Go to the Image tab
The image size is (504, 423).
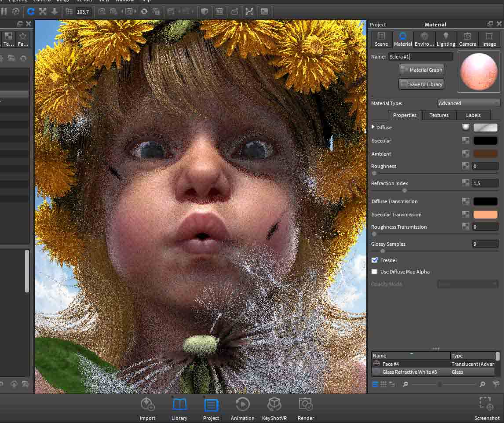(x=489, y=39)
